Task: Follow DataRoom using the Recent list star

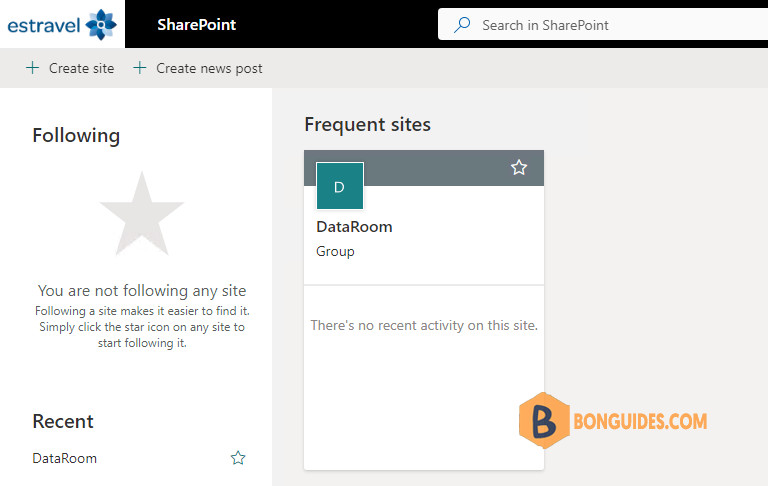Action: [x=238, y=458]
